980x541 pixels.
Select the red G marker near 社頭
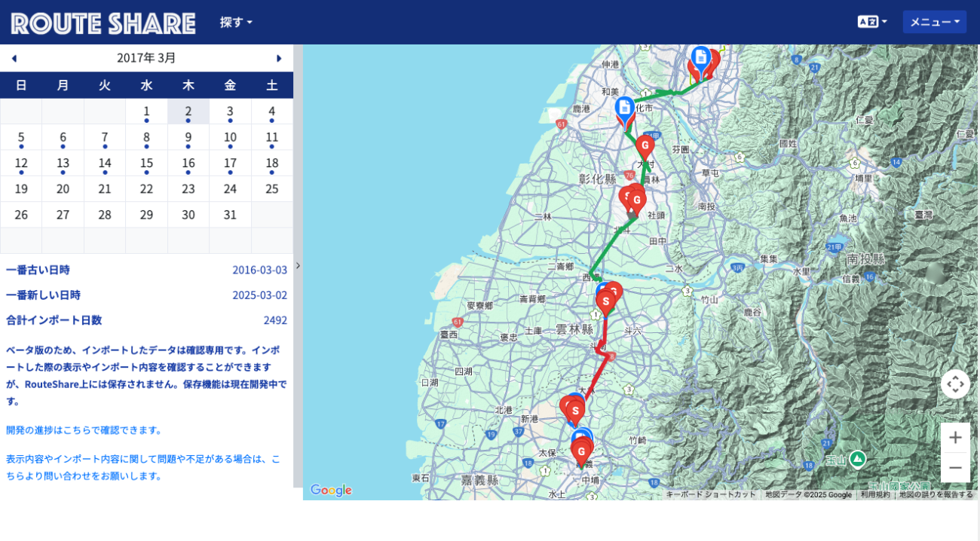637,201
